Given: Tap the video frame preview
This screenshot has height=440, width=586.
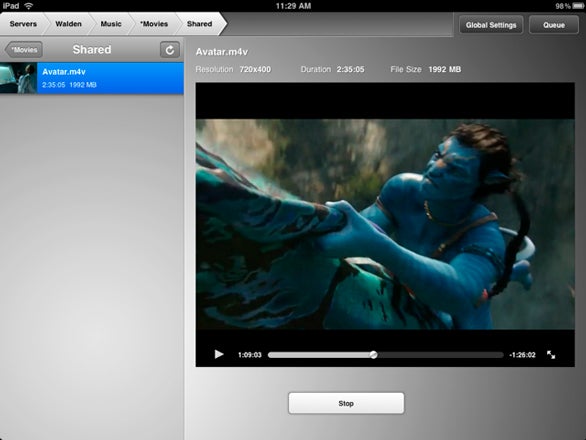Looking at the screenshot, I should 385,224.
